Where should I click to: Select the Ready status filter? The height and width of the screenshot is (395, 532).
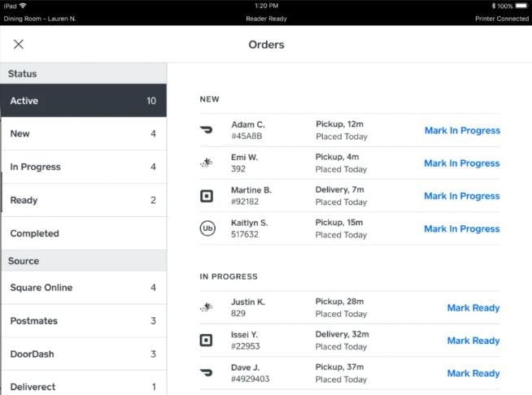tap(83, 200)
